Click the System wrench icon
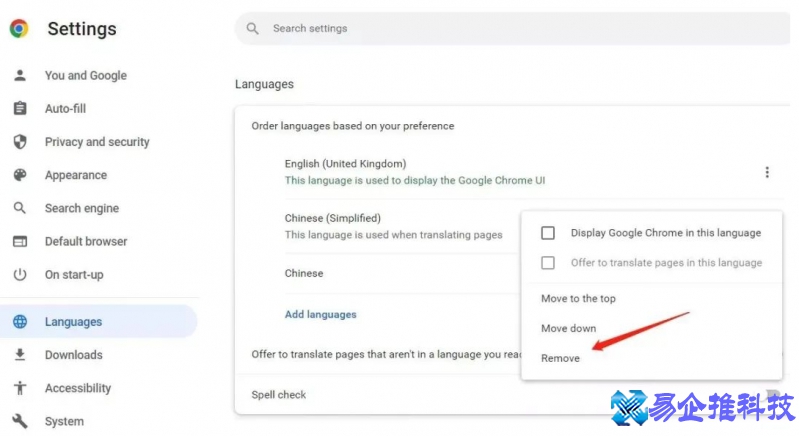 click(x=20, y=421)
